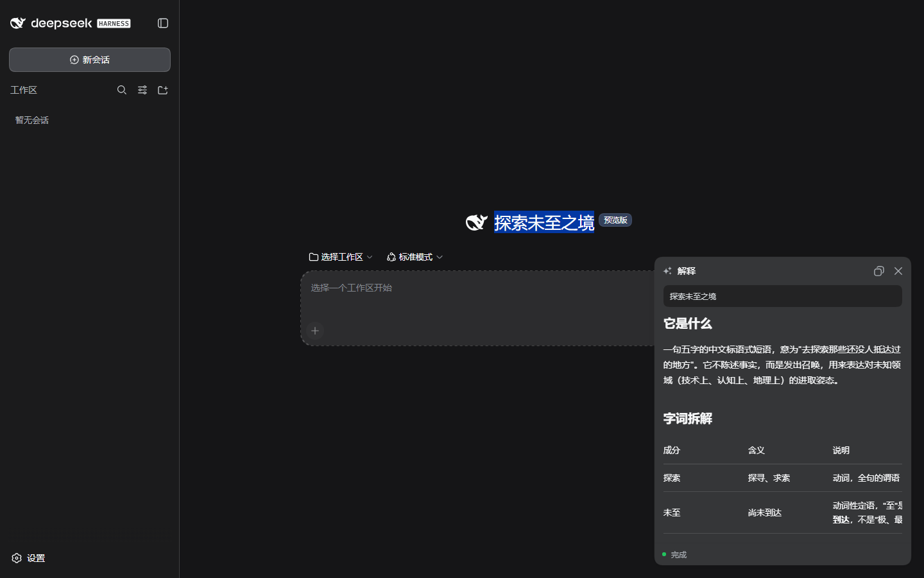Viewport: 924px width, 578px height.
Task: Click the 探寻、求索 table cell
Action: click(769, 478)
